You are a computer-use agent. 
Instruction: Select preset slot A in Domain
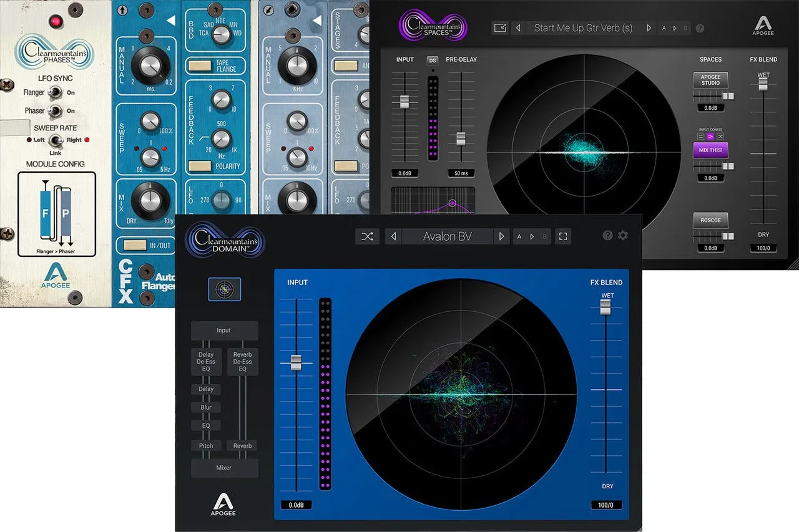coord(520,236)
